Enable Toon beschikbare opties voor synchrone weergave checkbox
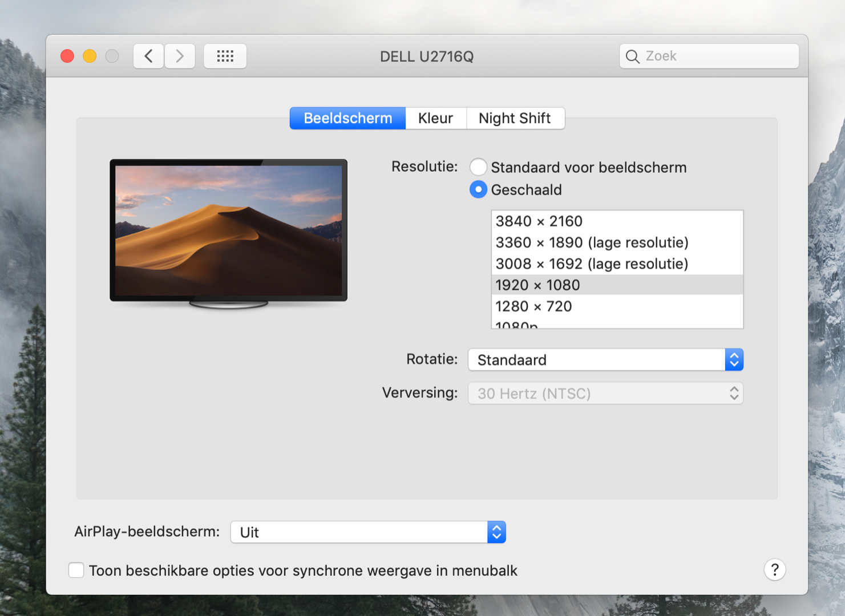The height and width of the screenshot is (616, 845). point(76,570)
